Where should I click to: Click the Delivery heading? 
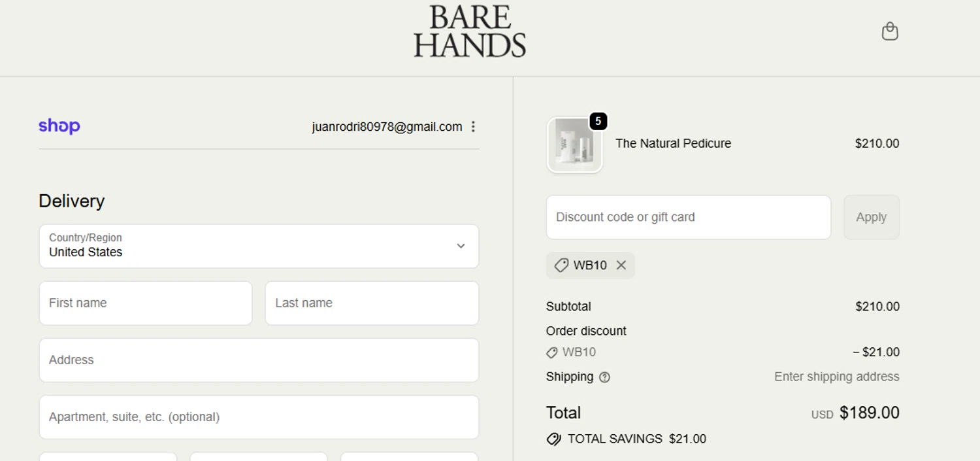coord(72,201)
